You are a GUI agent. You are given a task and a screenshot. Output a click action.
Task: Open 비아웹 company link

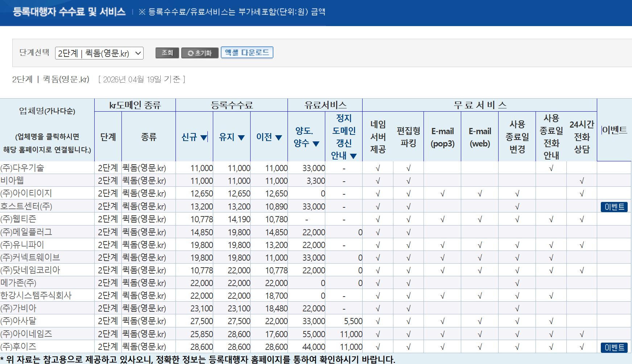(12, 181)
